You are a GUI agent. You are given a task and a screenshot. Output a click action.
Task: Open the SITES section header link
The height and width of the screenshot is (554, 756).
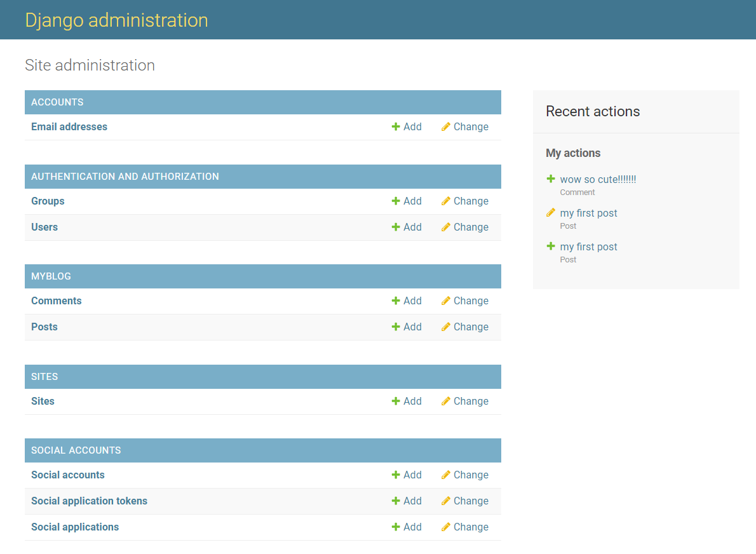click(x=44, y=377)
